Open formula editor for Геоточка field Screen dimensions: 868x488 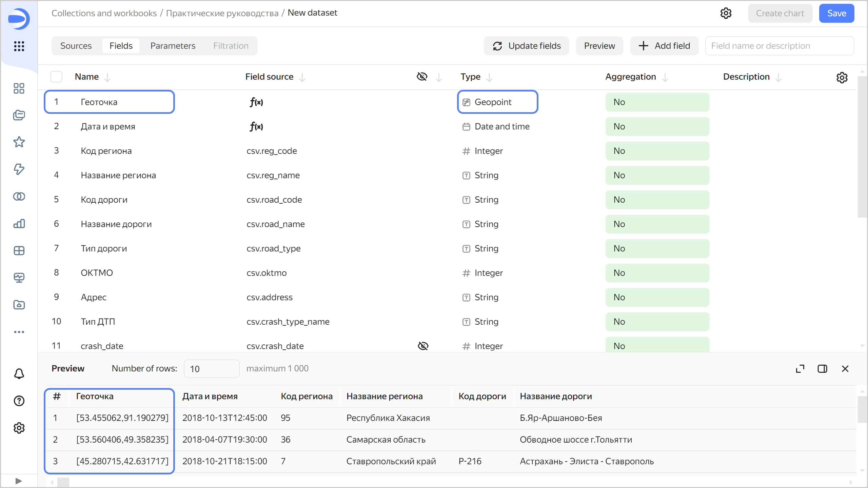(256, 102)
